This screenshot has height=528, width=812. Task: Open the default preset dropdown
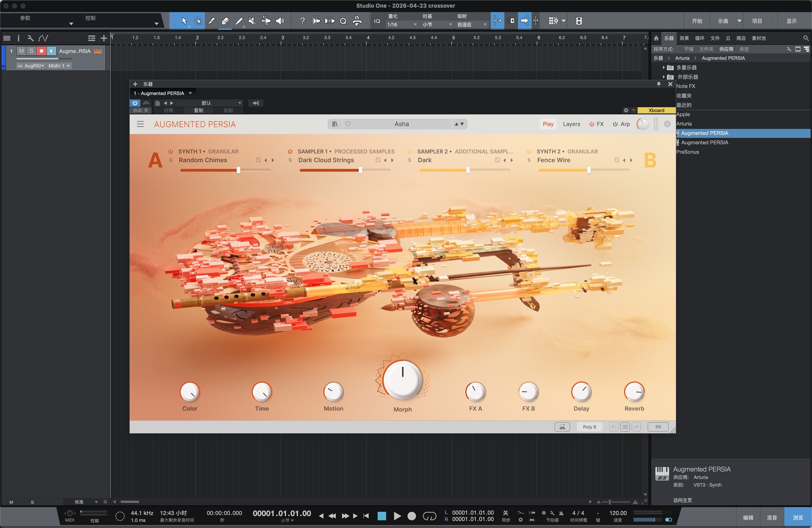[x=209, y=103]
